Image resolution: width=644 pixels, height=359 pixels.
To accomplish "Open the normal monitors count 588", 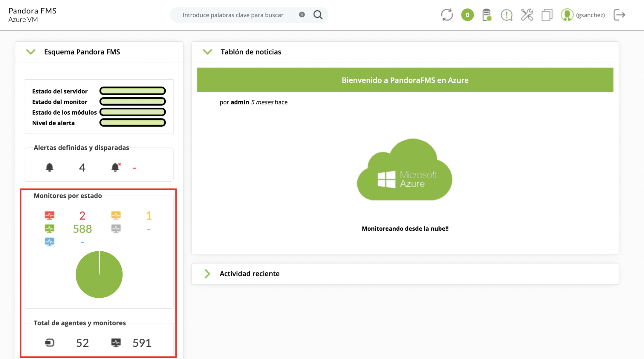I will 82,229.
